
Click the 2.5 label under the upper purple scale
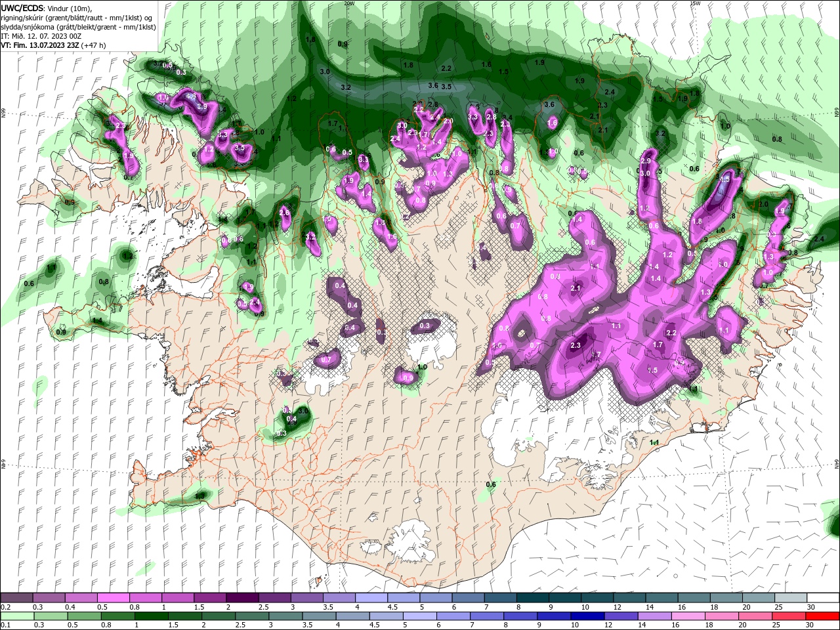tap(264, 607)
